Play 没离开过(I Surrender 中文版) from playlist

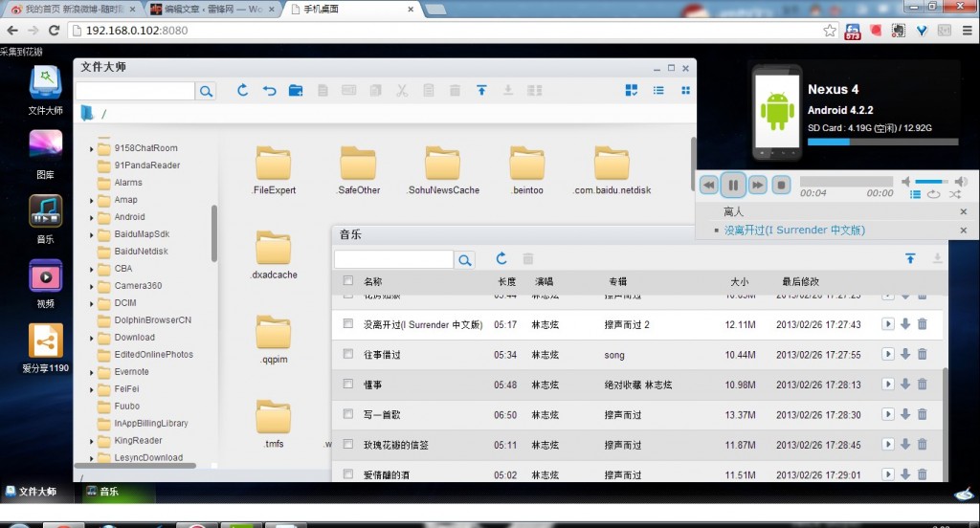[x=794, y=231]
